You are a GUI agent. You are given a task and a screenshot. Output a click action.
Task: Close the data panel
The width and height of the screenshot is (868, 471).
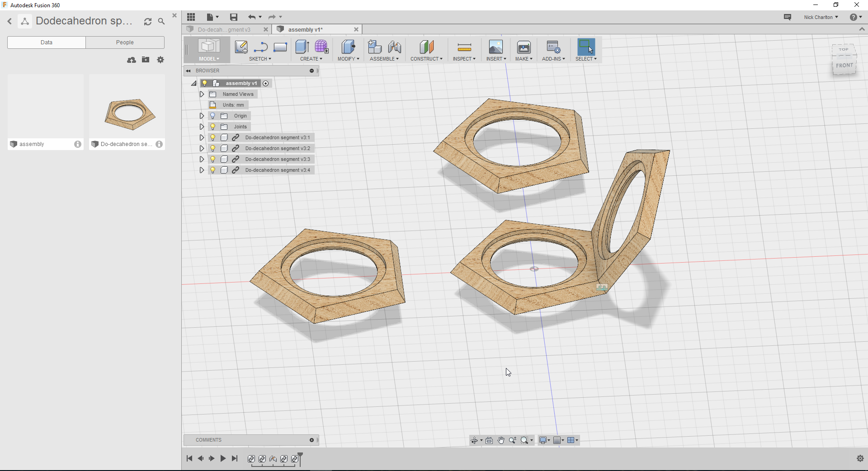175,15
